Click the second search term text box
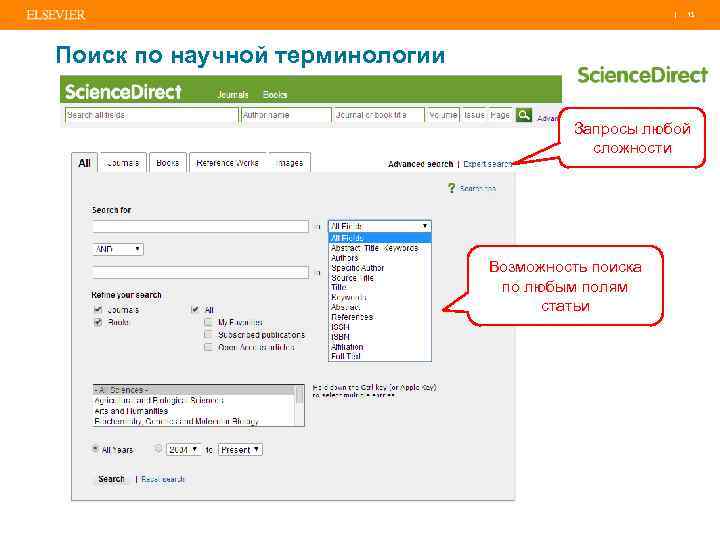The height and width of the screenshot is (540, 720). click(x=200, y=272)
